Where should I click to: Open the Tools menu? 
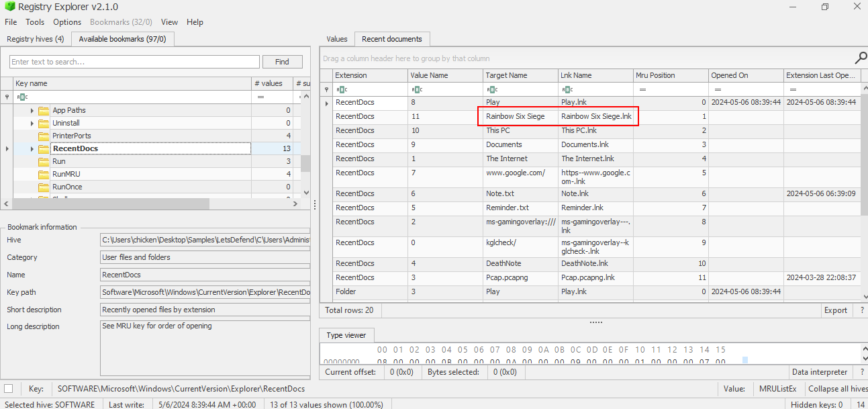[35, 22]
